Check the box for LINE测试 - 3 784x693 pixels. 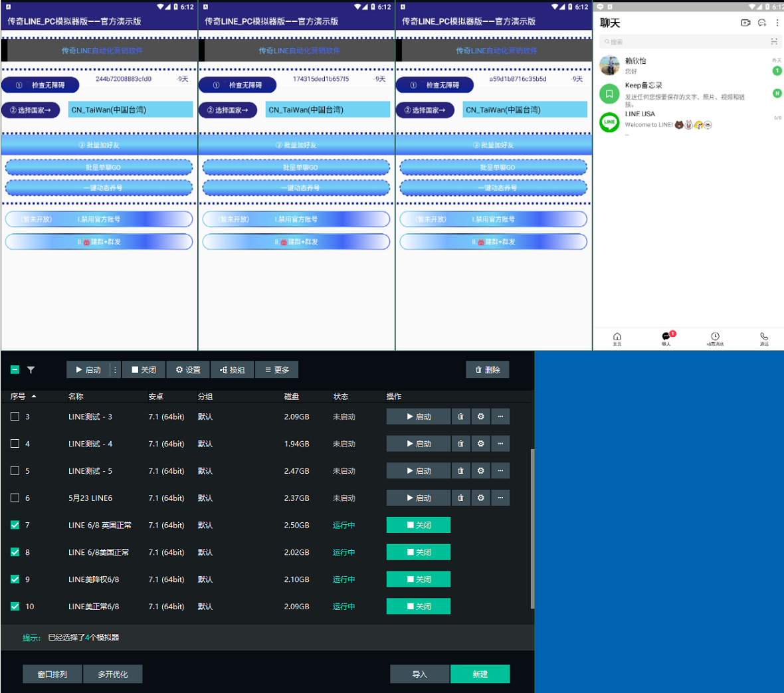pyautogui.click(x=15, y=417)
